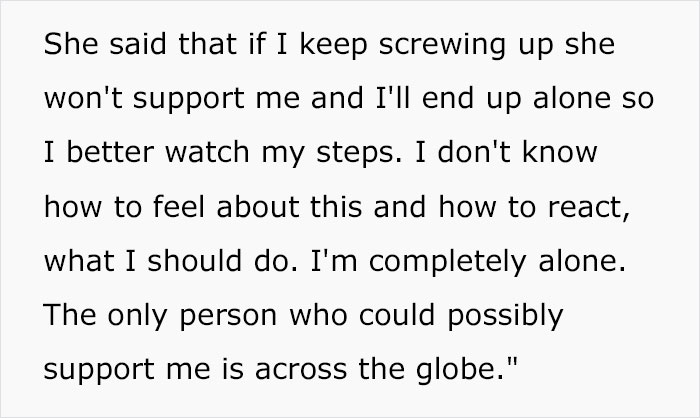This screenshot has height=418, width=700.
Task: Click the word "said" in the paragraph
Action: pos(138,44)
